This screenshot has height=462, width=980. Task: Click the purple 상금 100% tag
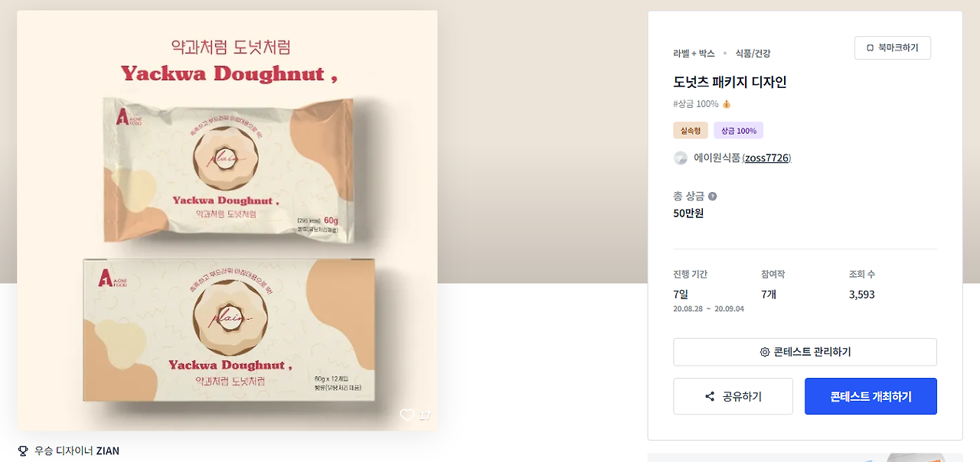point(739,131)
